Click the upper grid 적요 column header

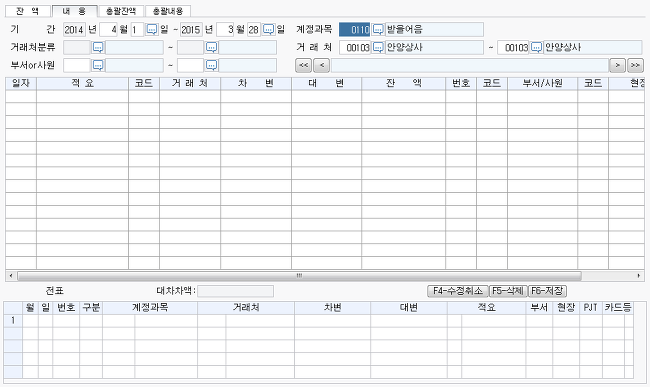tap(82, 83)
